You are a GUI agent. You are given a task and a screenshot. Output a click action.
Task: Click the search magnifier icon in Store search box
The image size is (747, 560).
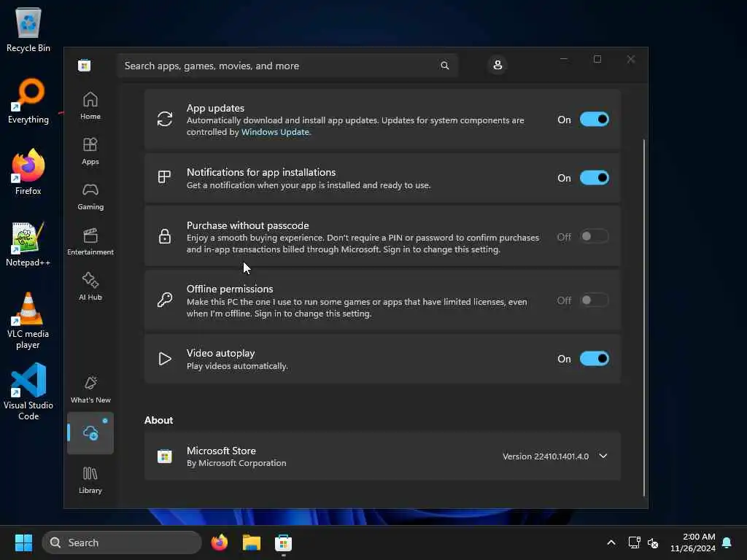click(444, 66)
